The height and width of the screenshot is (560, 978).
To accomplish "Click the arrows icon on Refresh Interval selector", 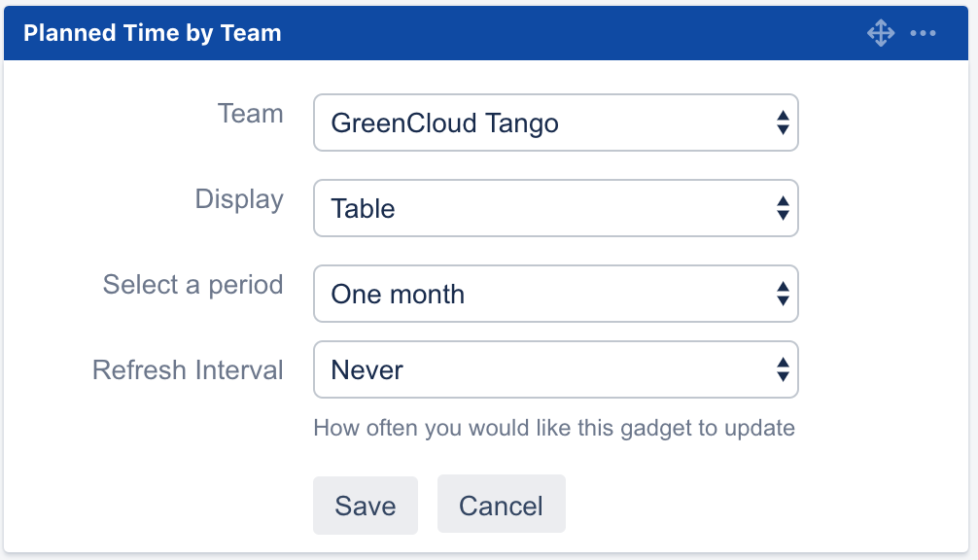I will click(x=782, y=369).
